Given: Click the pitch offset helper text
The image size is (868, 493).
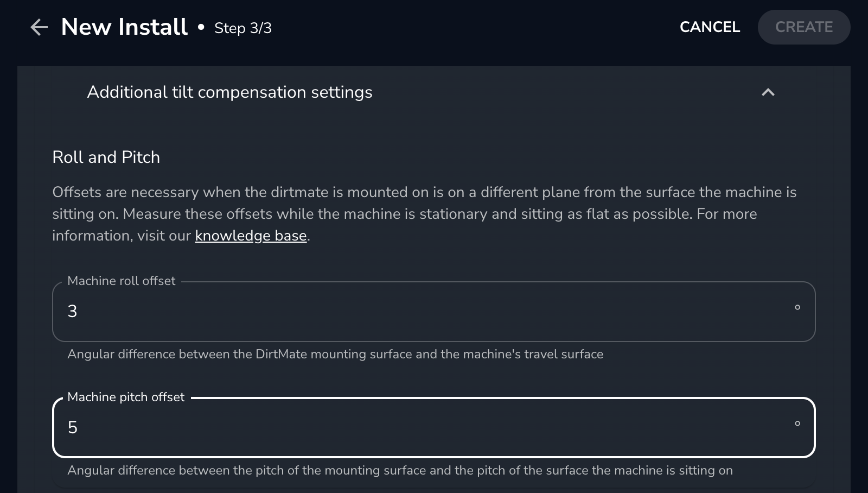Looking at the screenshot, I should [x=400, y=470].
